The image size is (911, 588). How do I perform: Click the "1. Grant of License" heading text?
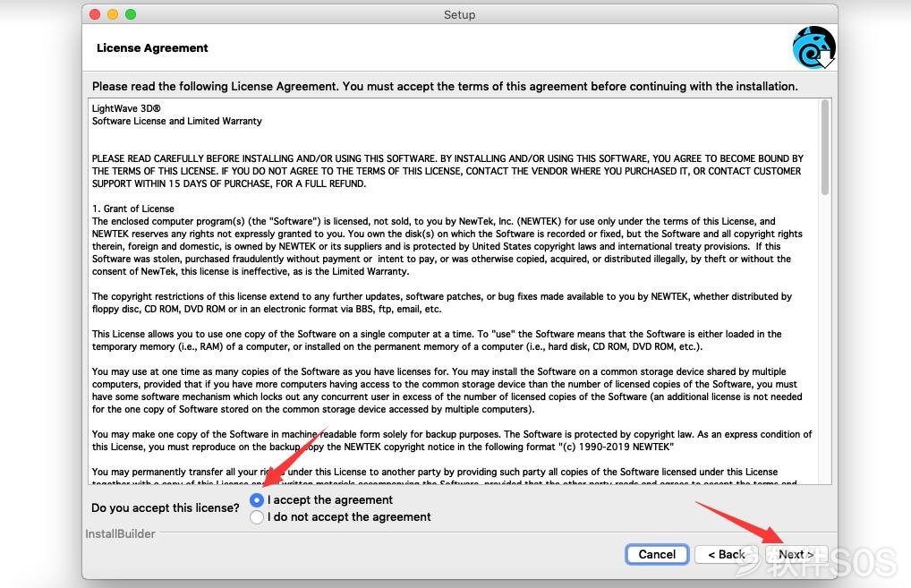(133, 209)
